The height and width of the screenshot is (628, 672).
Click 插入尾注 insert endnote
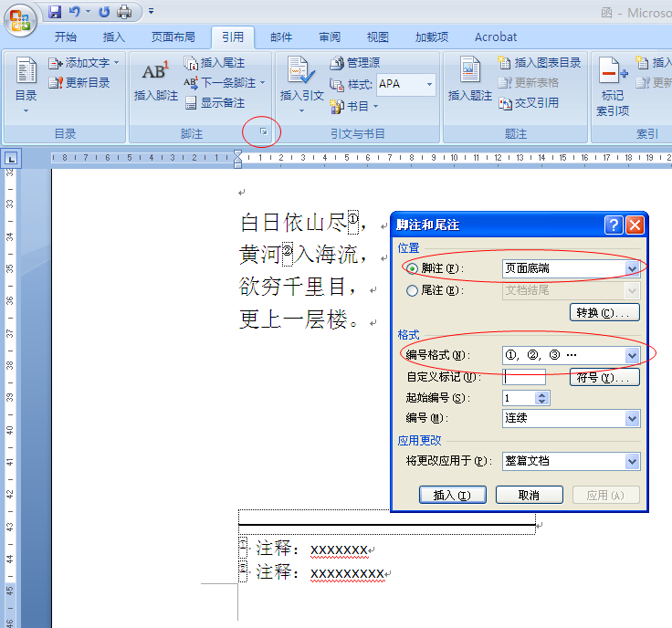(x=215, y=63)
